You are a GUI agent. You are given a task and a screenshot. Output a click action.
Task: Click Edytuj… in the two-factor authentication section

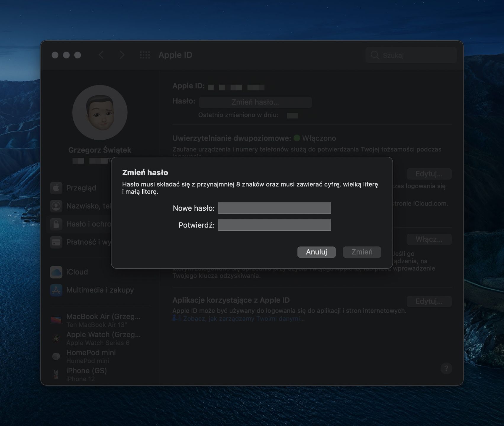click(x=429, y=174)
